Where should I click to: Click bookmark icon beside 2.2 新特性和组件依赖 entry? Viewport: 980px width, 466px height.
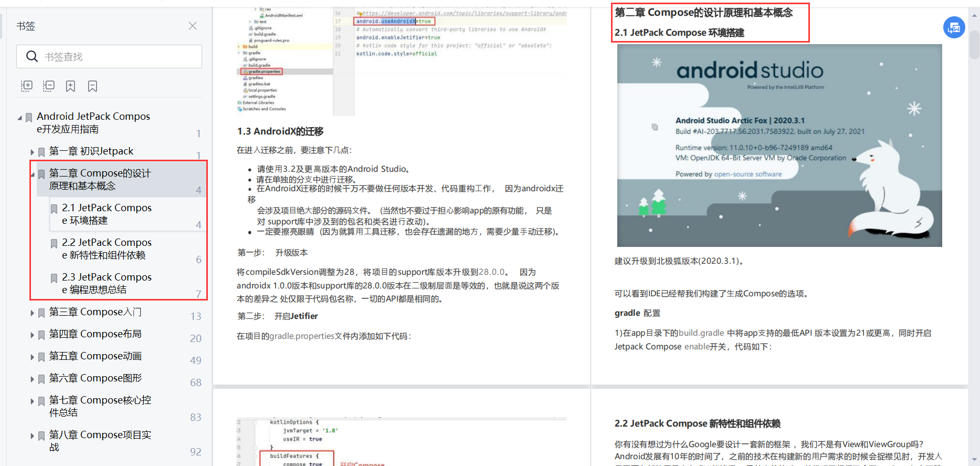click(54, 244)
